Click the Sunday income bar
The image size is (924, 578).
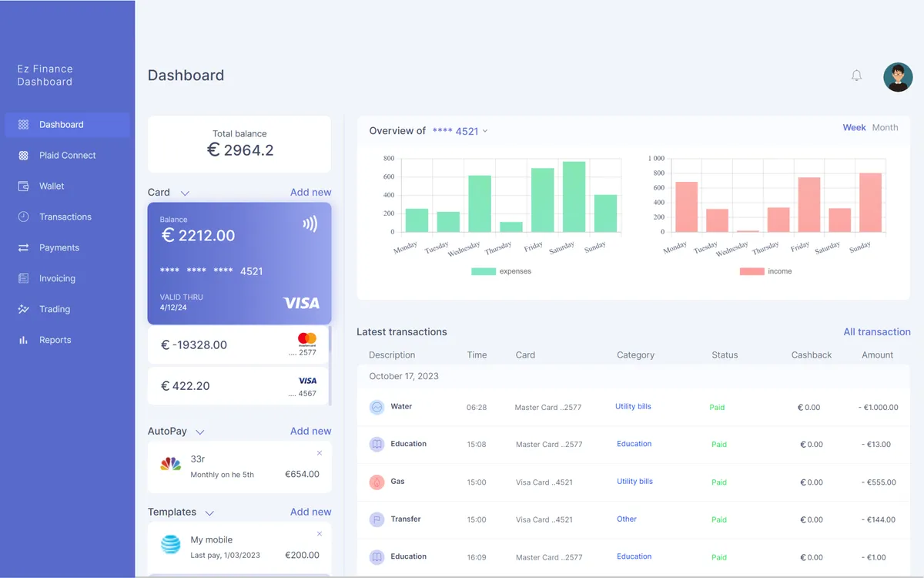coord(870,203)
